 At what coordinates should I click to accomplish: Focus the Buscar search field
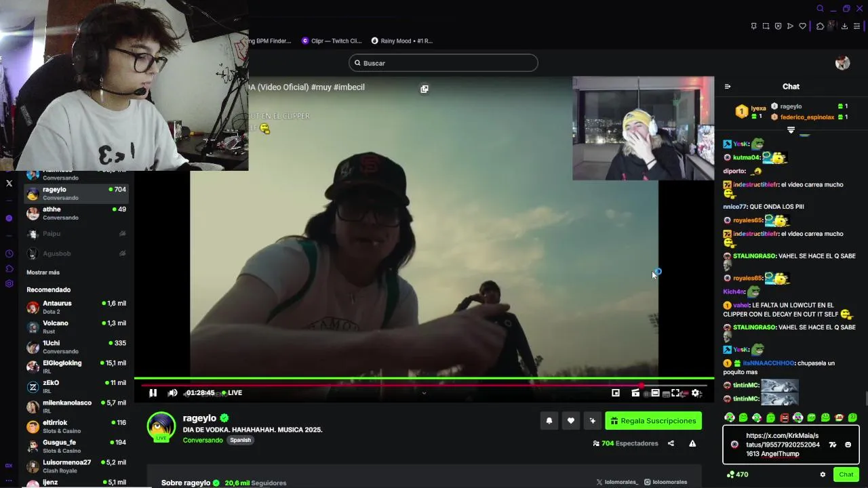[443, 63]
